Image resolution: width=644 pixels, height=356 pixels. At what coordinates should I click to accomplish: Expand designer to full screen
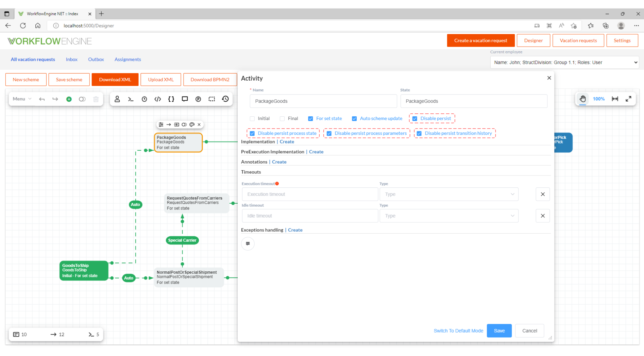[x=628, y=99]
